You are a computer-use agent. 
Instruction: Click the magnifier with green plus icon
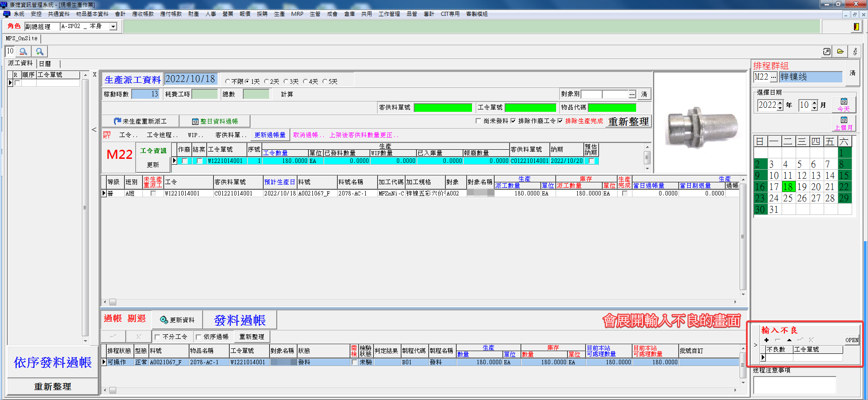coord(40,52)
